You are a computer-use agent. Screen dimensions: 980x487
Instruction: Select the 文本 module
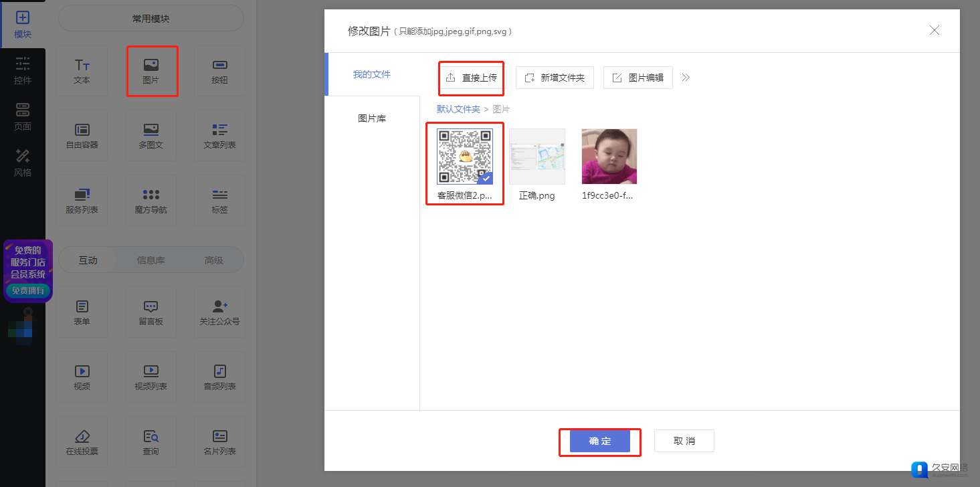[82, 71]
